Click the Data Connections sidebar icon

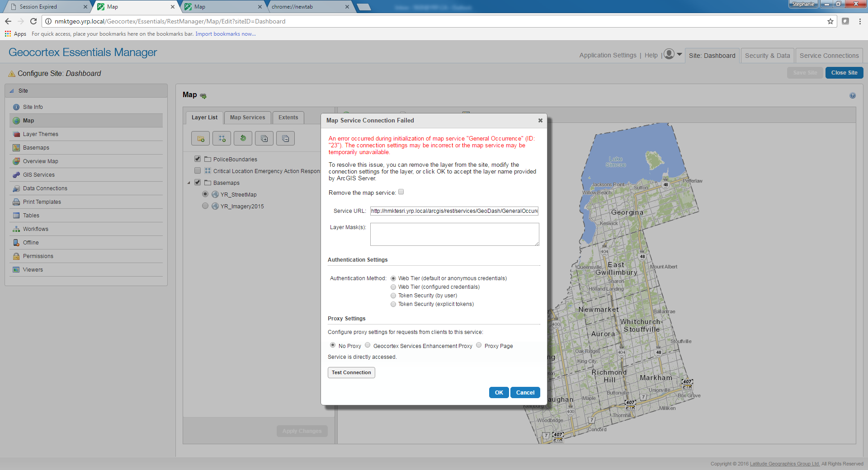(x=16, y=188)
